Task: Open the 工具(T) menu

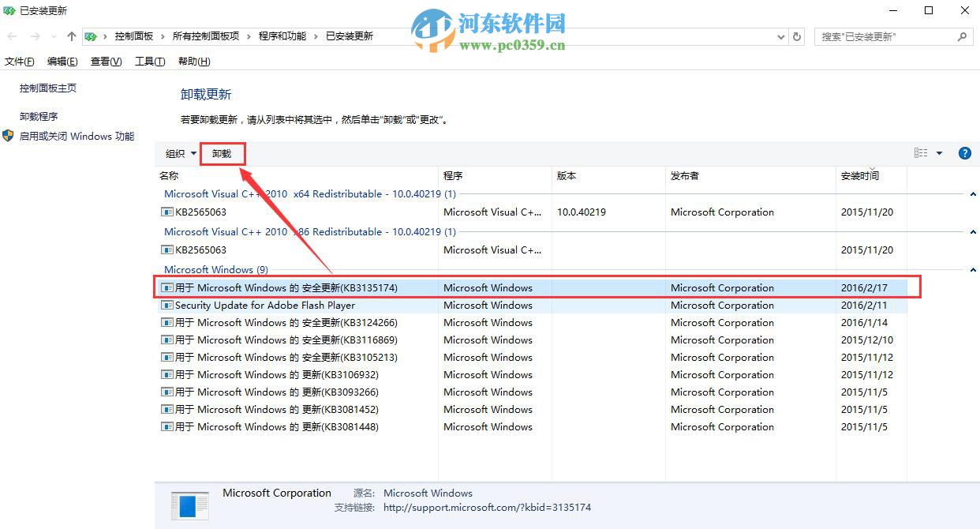Action: click(x=149, y=61)
